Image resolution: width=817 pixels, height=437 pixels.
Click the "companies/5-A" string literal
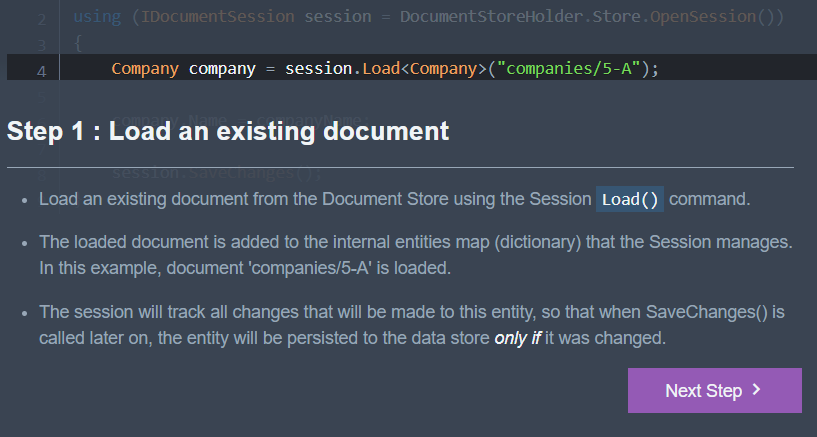pos(568,68)
